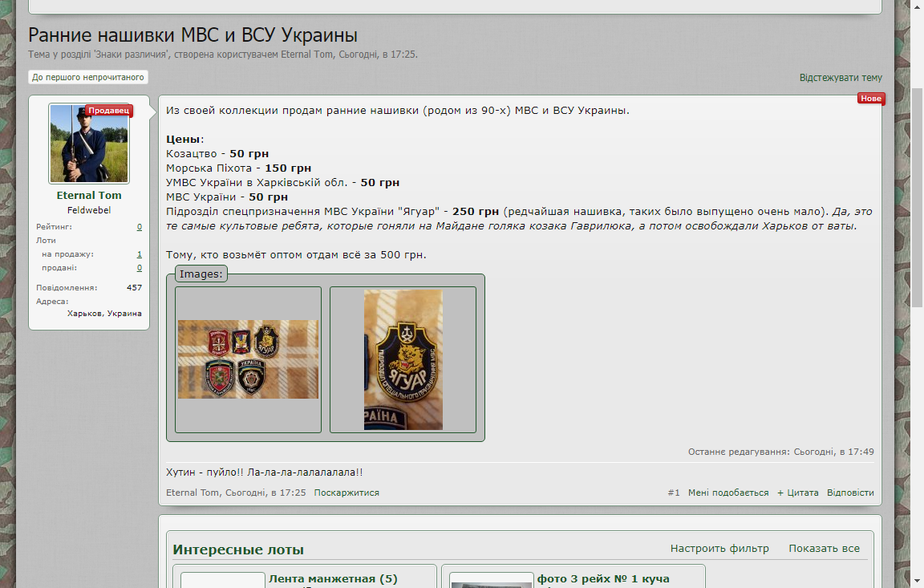Viewport: 924px width, 588px height.
Task: Open post permalink #1
Action: (674, 493)
